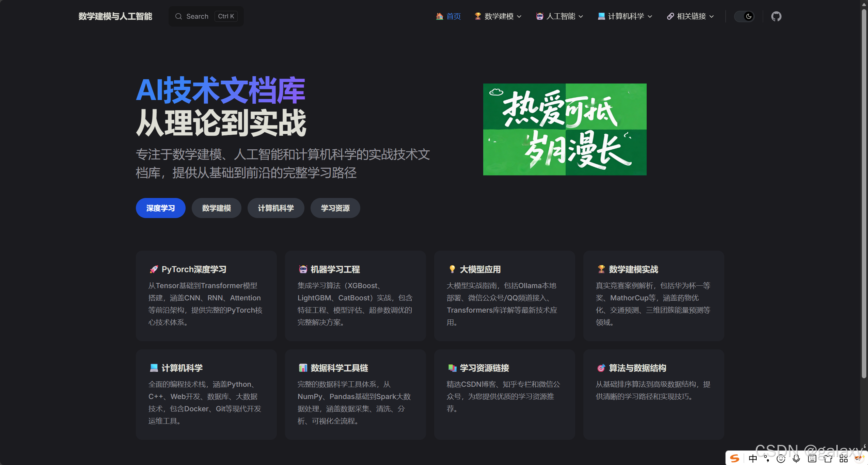
Task: Click the Sogou input method S icon
Action: (x=735, y=458)
